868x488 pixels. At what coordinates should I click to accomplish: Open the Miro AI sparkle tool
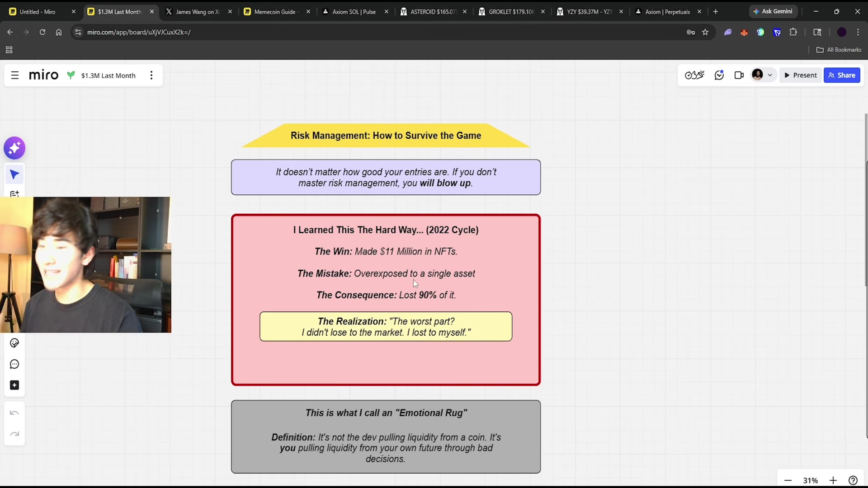click(14, 148)
